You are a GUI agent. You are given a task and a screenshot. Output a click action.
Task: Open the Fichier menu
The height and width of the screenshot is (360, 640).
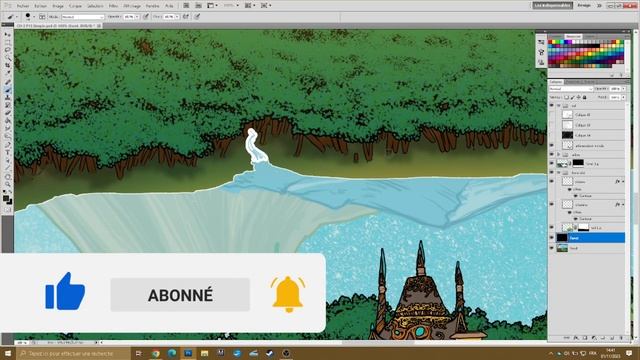point(23,6)
